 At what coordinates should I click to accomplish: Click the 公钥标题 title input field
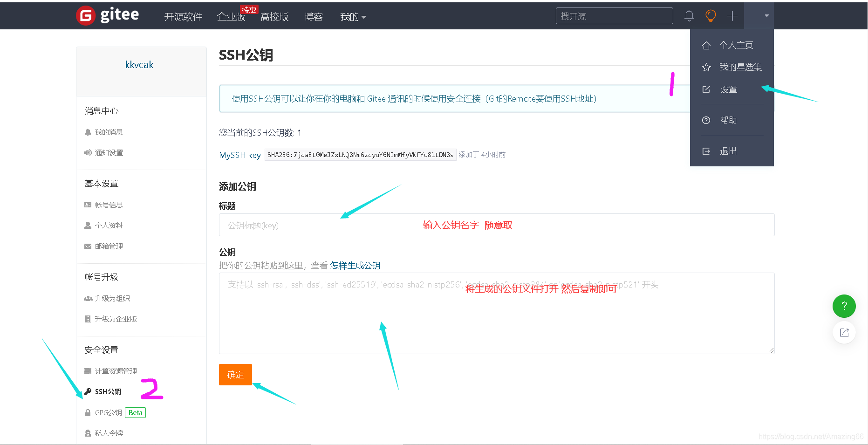(497, 225)
